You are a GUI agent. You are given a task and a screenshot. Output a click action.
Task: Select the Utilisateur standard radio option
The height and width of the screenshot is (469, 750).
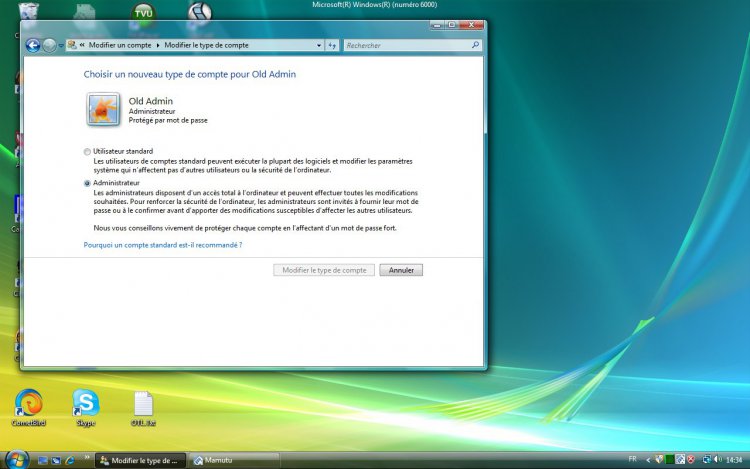pos(87,152)
